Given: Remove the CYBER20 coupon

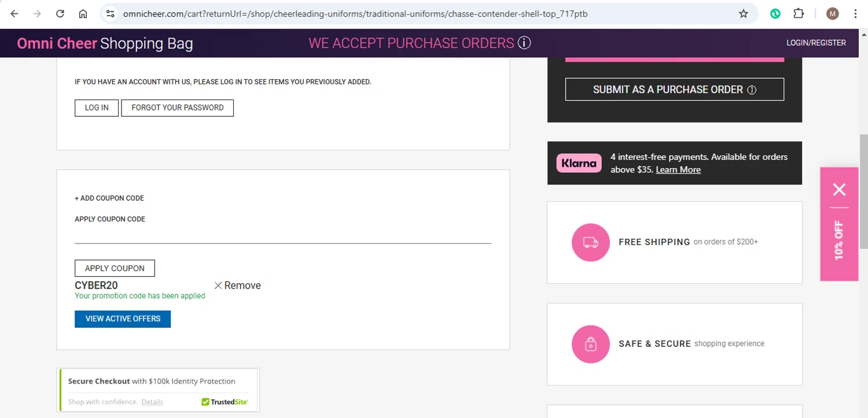Looking at the screenshot, I should pos(237,286).
